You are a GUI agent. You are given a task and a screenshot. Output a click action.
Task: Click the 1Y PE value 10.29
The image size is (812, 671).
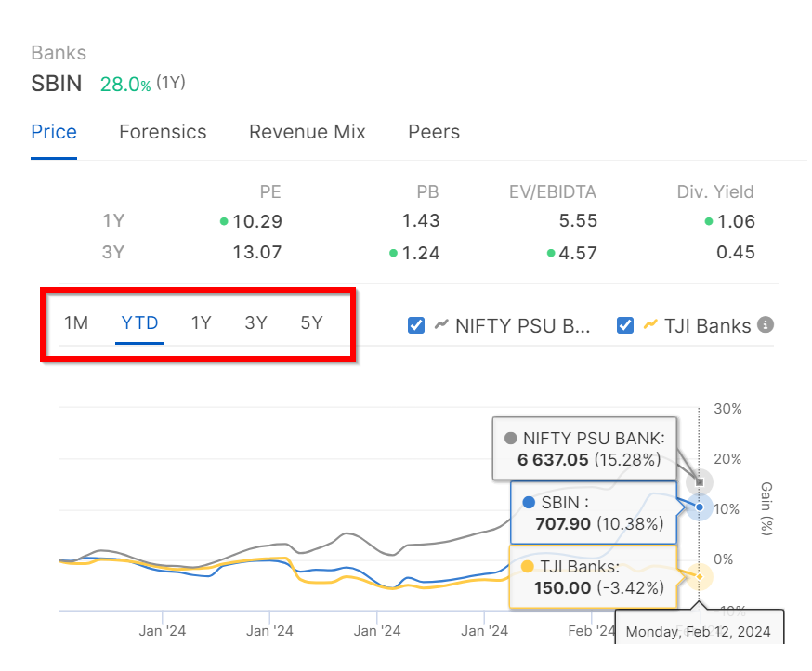point(257,221)
